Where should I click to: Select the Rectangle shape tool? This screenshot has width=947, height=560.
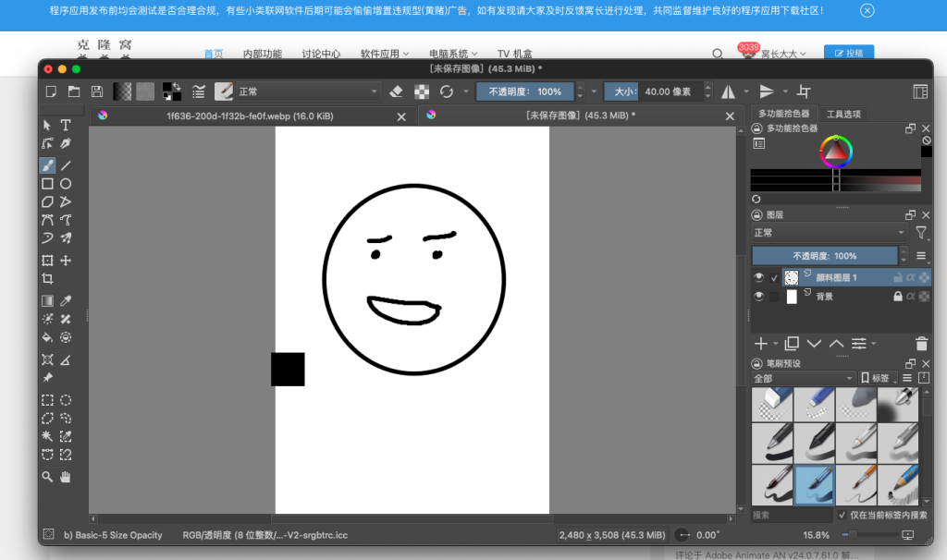(x=48, y=184)
